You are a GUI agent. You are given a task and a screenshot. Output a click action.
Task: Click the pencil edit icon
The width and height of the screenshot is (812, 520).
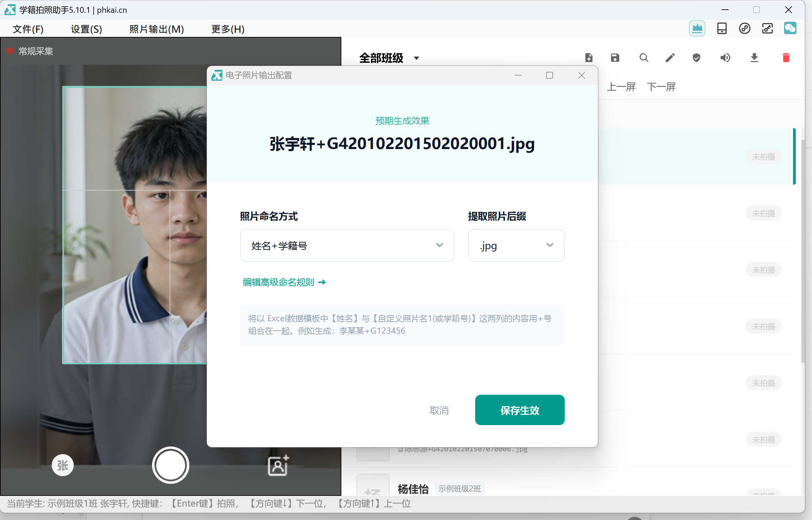coord(670,58)
